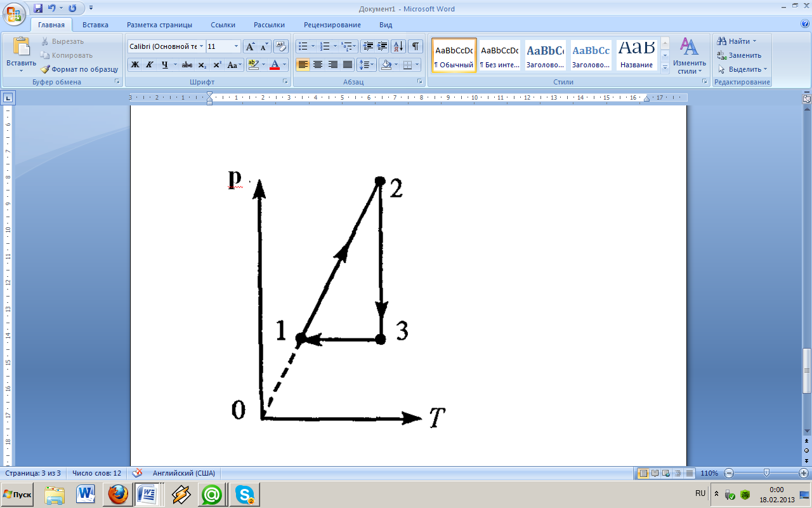Toggle italic (К) formatting
Image resolution: width=812 pixels, height=508 pixels.
tap(150, 65)
